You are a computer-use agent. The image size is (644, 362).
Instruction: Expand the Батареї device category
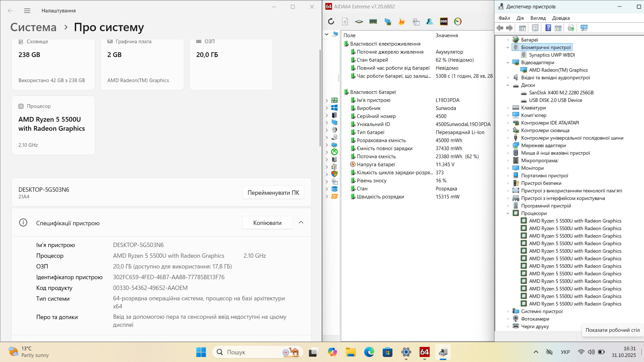[x=508, y=40]
